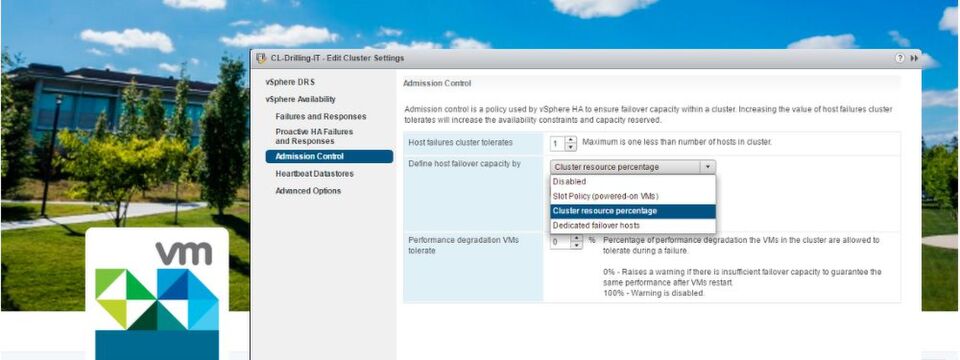The image size is (960, 360).
Task: Click the VMware logo on desktop
Action: (x=157, y=293)
